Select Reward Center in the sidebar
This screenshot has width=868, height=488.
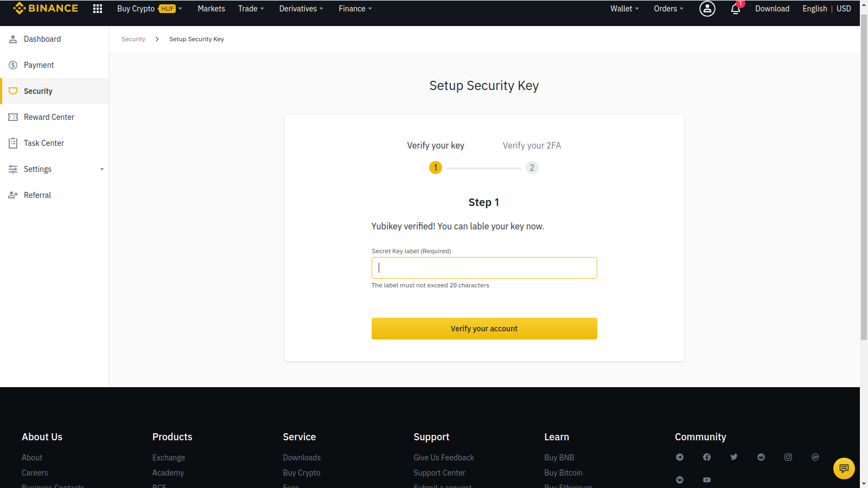coord(49,117)
